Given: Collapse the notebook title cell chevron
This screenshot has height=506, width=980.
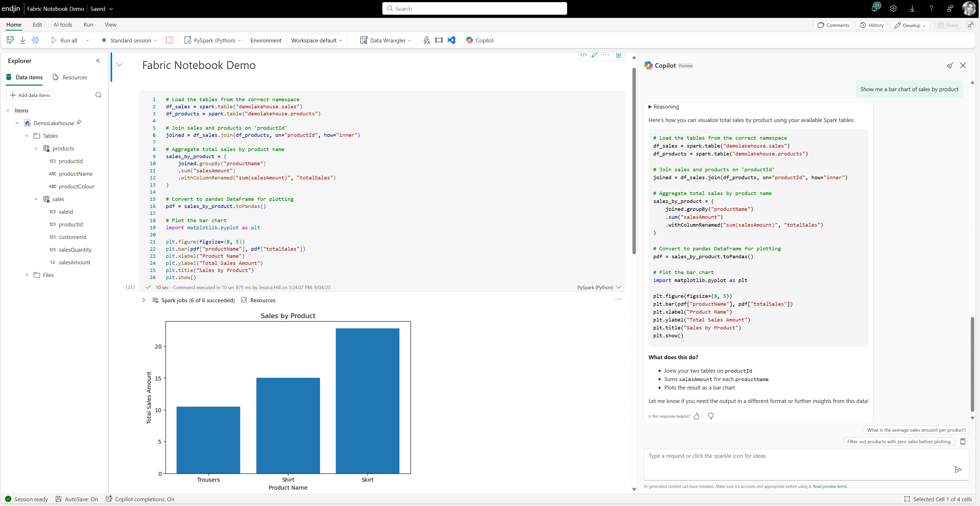Looking at the screenshot, I should click(120, 64).
